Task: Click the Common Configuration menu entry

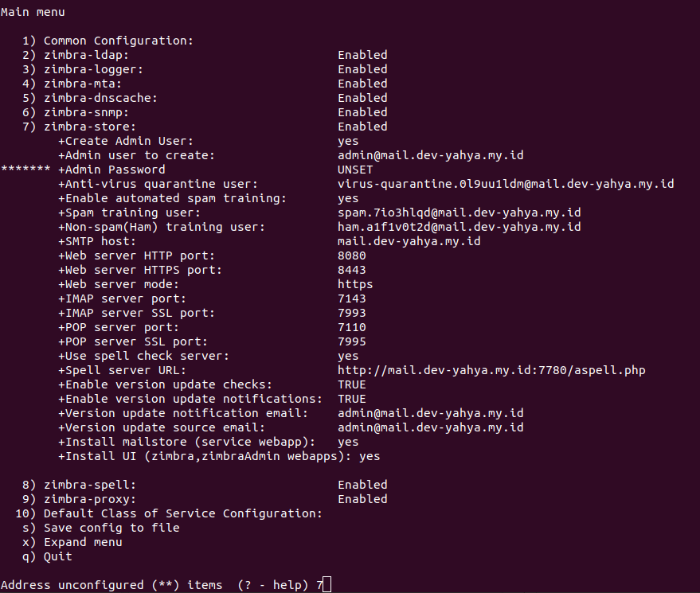Action: click(108, 41)
